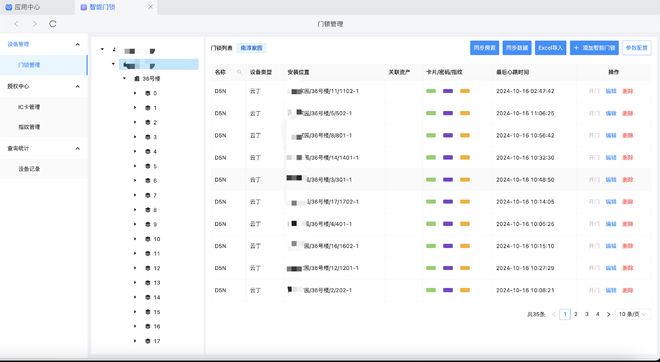660x362 pixels.
Task: Click 删除 for the 1702-1 lock row
Action: click(628, 202)
